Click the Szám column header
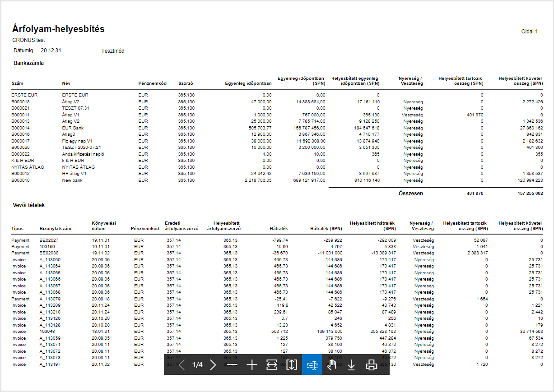This screenshot has height=392, width=554. point(17,83)
